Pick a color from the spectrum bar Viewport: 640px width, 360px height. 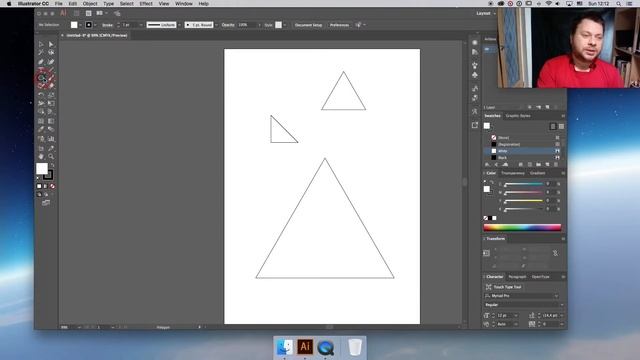pyautogui.click(x=522, y=227)
